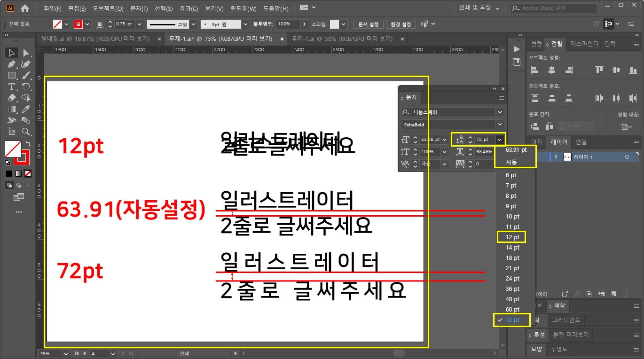Select the Zoom magnifier tool
The height and width of the screenshot is (359, 644).
click(26, 132)
